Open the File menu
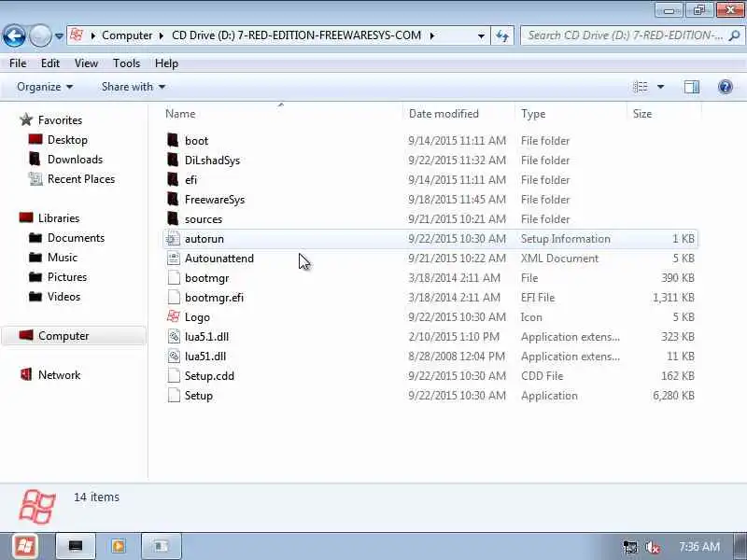Screen dimensions: 747x560 tap(18, 63)
